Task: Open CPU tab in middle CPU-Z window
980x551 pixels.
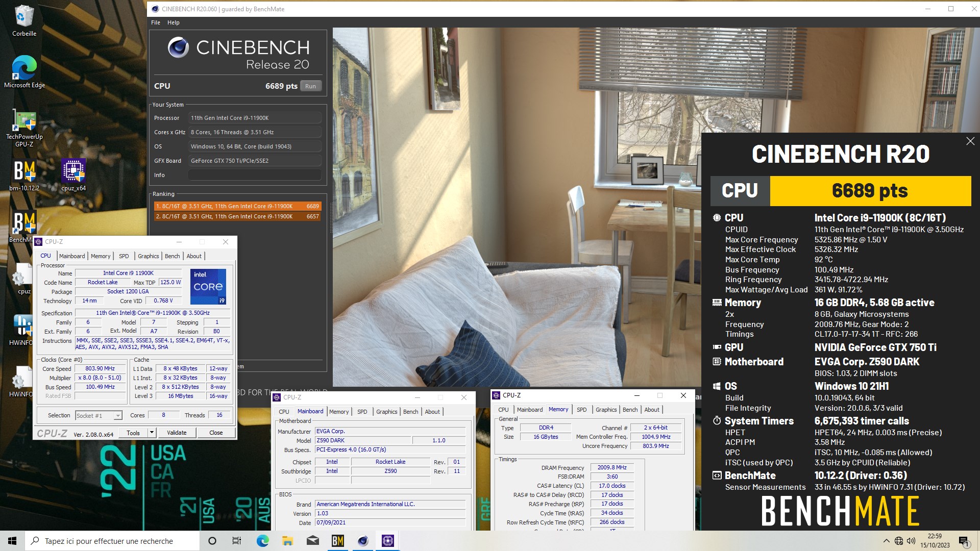Action: click(284, 412)
